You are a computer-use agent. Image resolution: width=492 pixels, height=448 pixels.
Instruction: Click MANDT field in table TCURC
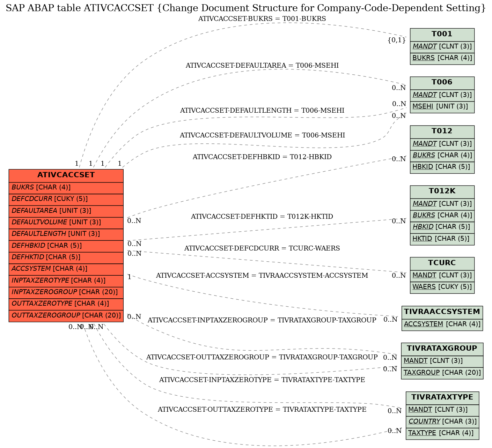[x=442, y=276]
